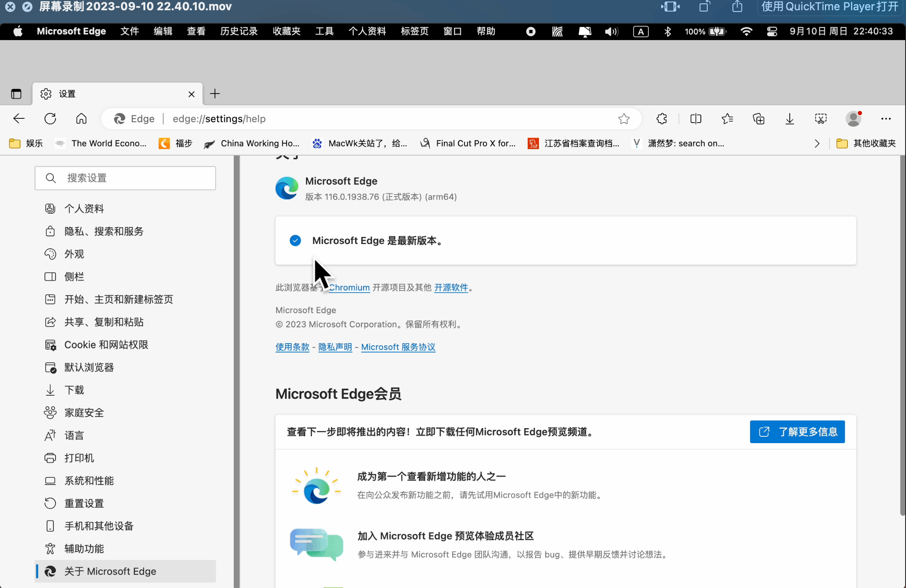Select 隐私、搜索和服务 in settings sidebar
Image resolution: width=906 pixels, height=588 pixels.
(x=104, y=231)
